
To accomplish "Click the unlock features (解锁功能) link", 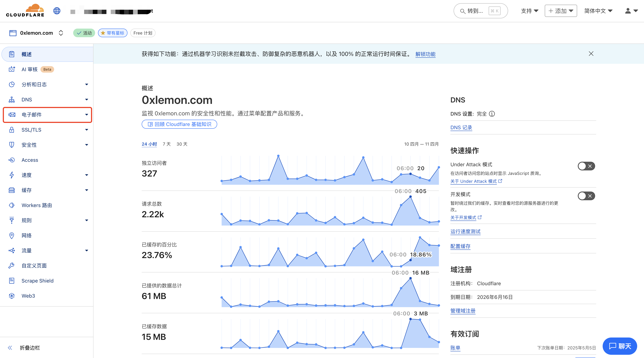I will [425, 54].
